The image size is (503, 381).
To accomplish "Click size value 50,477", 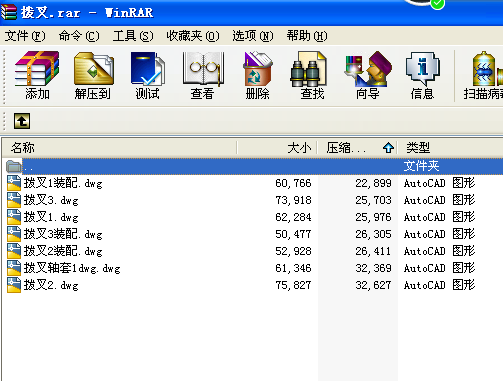I will [x=293, y=234].
